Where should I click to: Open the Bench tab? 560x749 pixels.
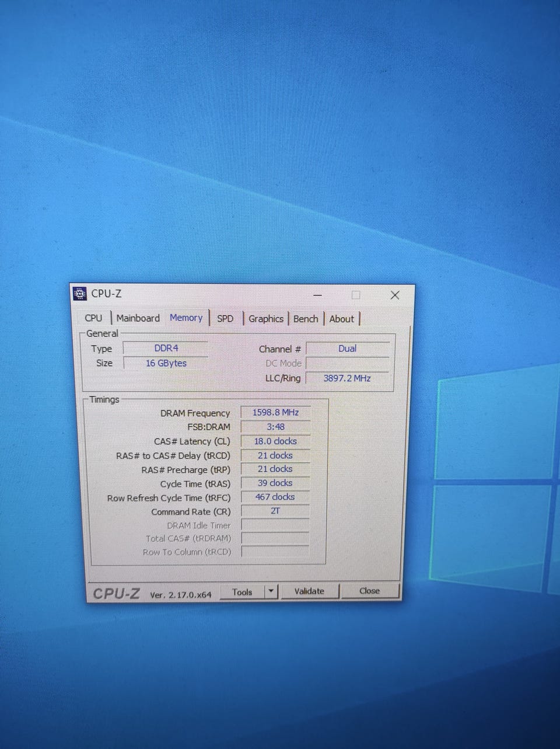pyautogui.click(x=306, y=319)
